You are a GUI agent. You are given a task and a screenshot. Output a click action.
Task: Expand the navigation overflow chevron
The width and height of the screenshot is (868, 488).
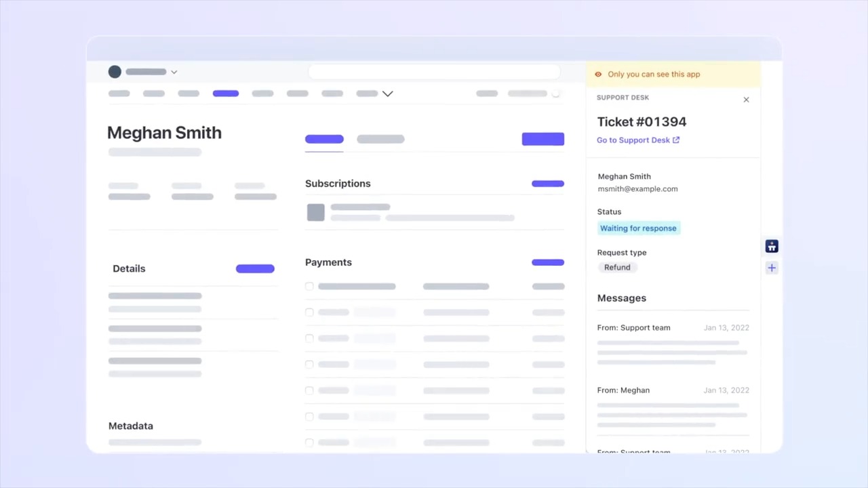click(387, 94)
